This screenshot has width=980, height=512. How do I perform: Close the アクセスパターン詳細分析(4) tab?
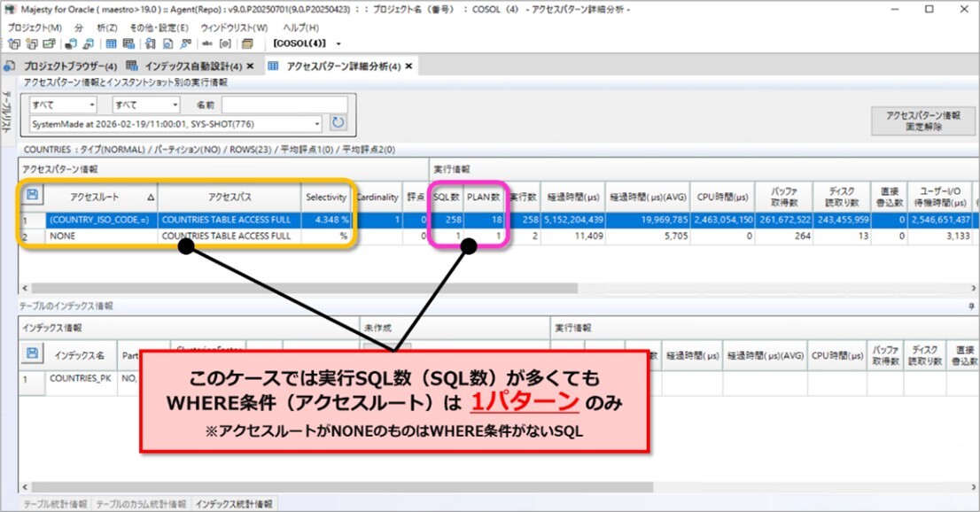(x=409, y=66)
